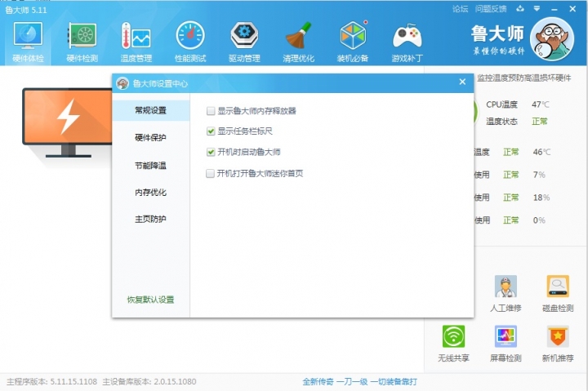Click the CPU温度 47℃ reading

[x=518, y=104]
